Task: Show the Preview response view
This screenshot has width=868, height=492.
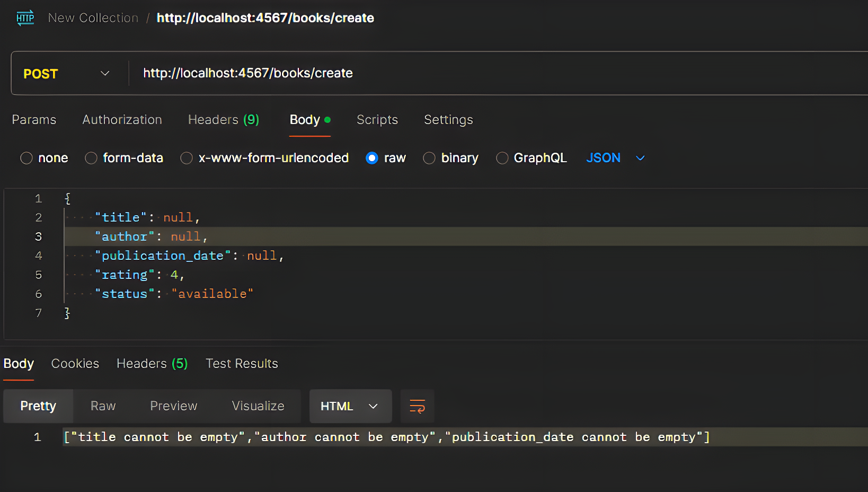Action: (x=173, y=406)
